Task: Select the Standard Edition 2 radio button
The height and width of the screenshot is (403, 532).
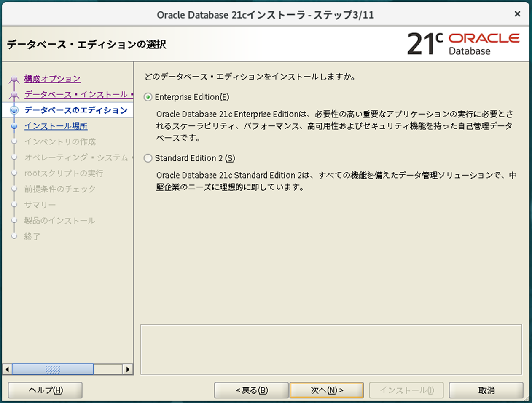Action: click(x=148, y=158)
